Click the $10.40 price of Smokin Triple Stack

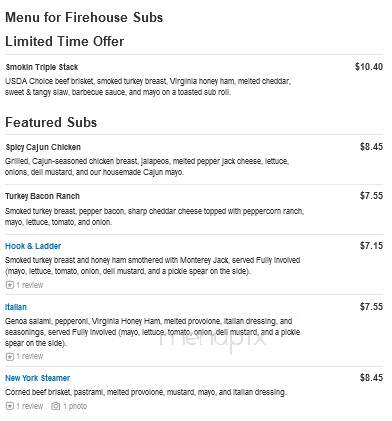(369, 67)
